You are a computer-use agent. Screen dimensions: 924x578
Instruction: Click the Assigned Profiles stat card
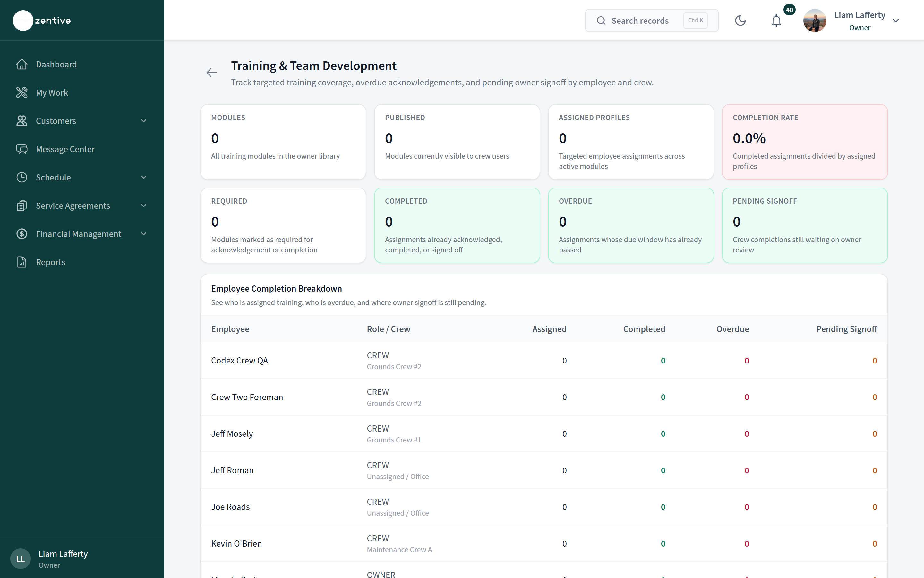point(631,142)
